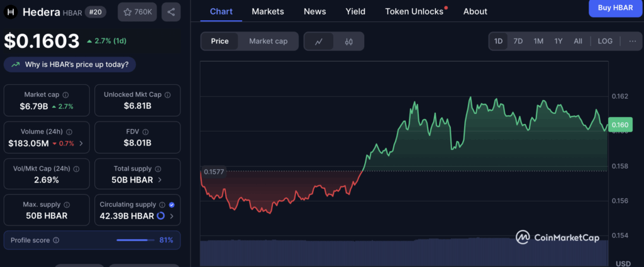Click the HBAR ticker symbol text
Viewport: 644px width, 267px height.
[72, 13]
